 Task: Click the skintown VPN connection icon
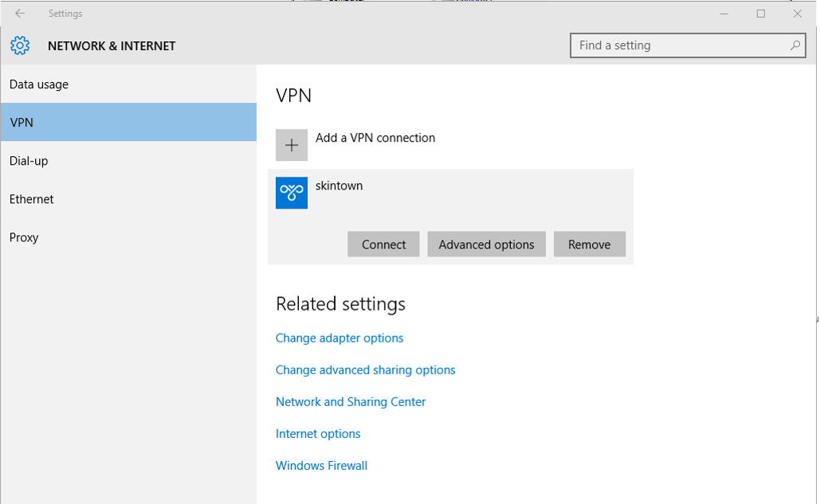point(292,193)
